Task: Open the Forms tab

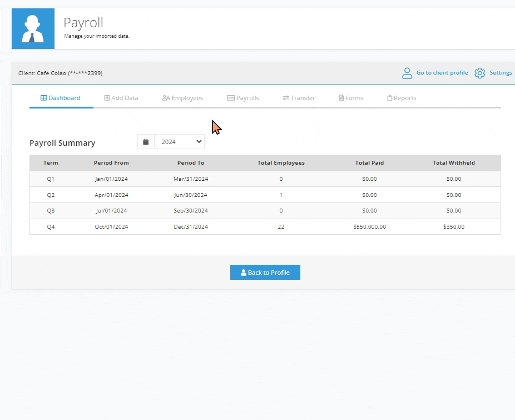Action: 351,98
